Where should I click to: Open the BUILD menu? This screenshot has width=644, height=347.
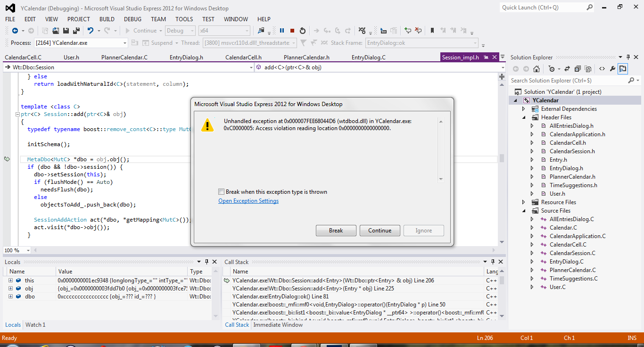[107, 19]
